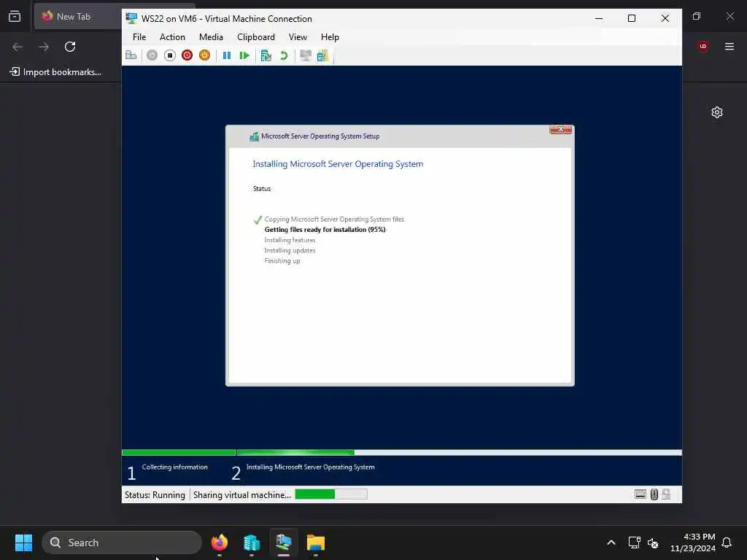
Task: Click the mouse status icon in VM status bar
Action: tap(654, 494)
